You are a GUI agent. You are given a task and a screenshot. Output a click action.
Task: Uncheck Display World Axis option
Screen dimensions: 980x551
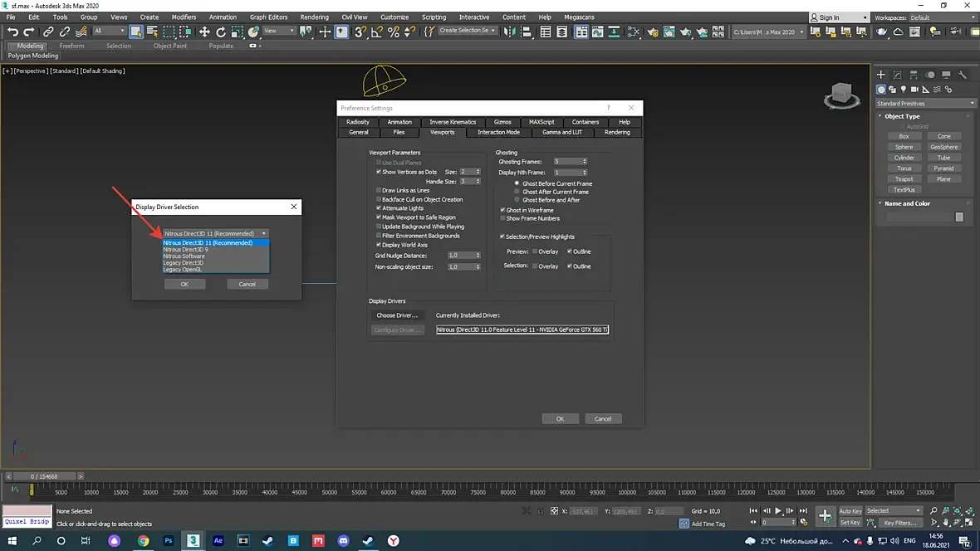(x=379, y=246)
